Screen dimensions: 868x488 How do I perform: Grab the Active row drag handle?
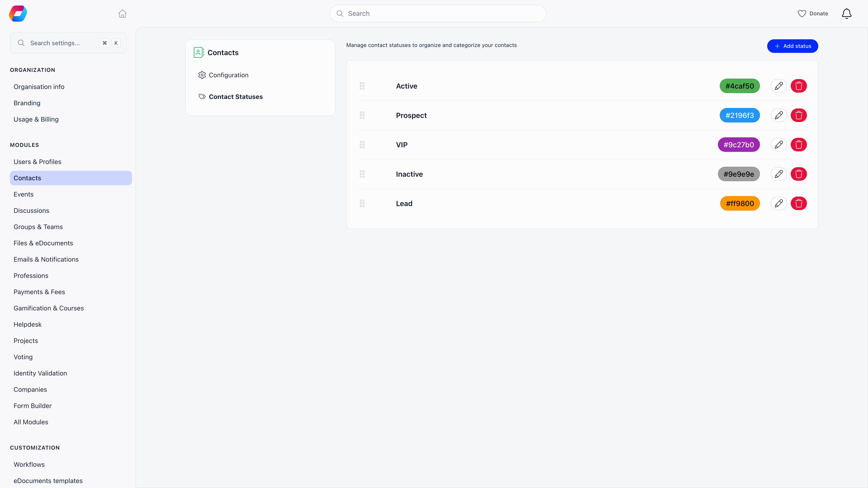(362, 86)
